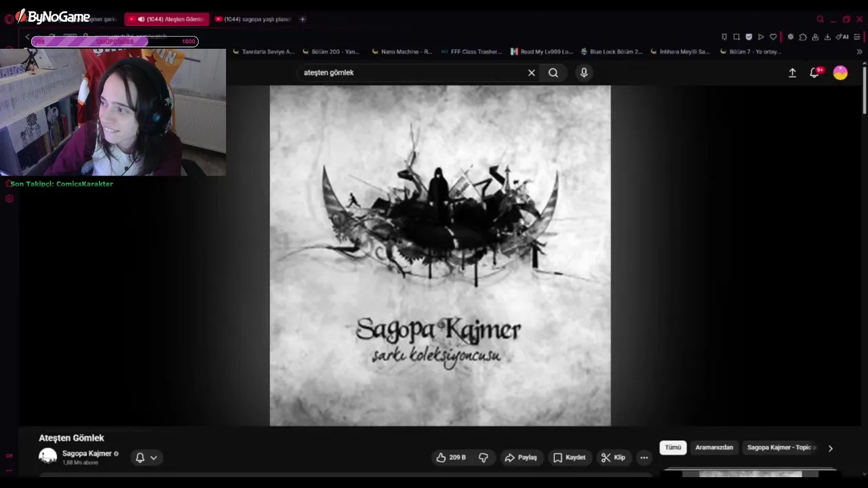Screen dimensions: 868x488
Task: Click the Sagopa Kajmer verified badge
Action: pos(116,453)
